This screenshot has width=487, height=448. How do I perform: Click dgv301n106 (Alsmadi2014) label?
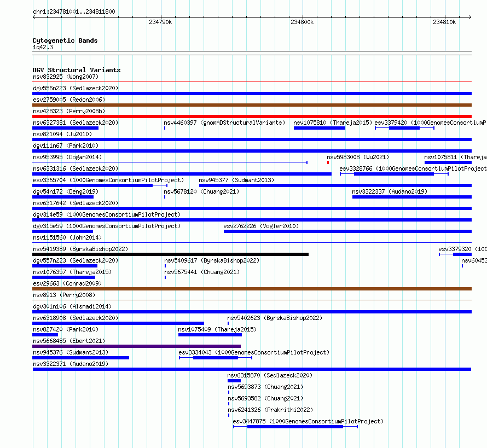point(72,306)
